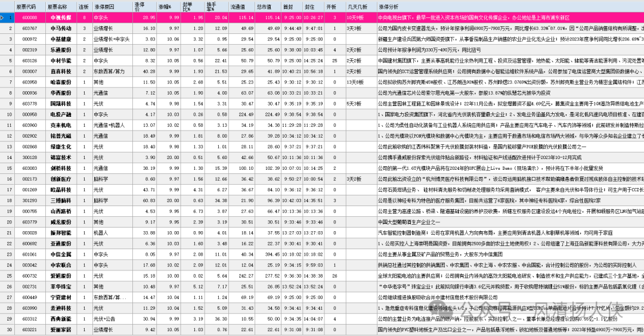This screenshot has width=644, height=336.
Task: Click the row indicator arrow on row 1
Action: click(x=2, y=18)
